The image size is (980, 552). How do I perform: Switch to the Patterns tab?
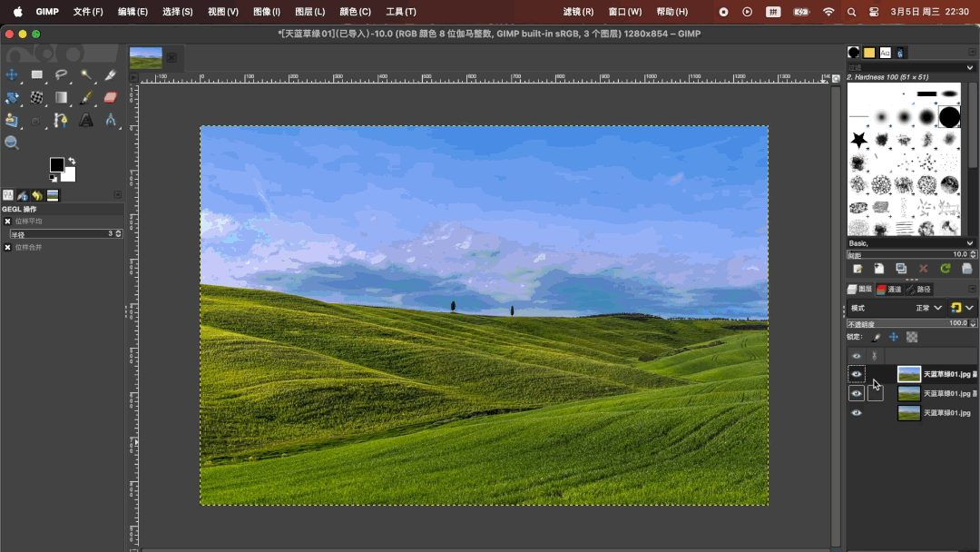coord(869,53)
